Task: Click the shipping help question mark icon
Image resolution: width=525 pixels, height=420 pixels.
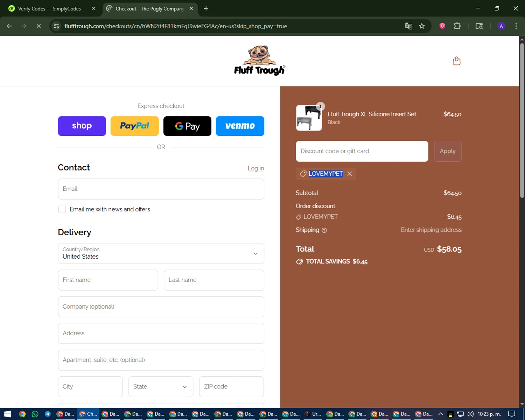Action: 324,230
